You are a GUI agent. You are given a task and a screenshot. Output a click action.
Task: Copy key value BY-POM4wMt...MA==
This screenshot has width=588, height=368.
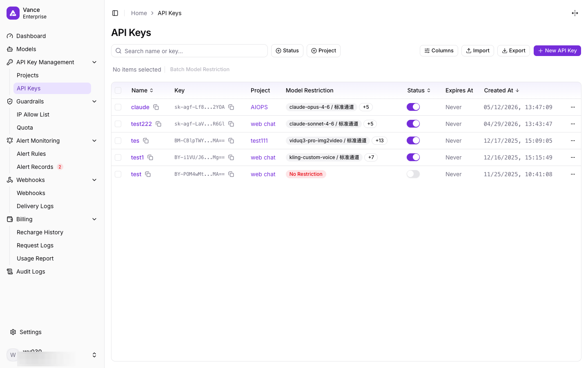231,174
